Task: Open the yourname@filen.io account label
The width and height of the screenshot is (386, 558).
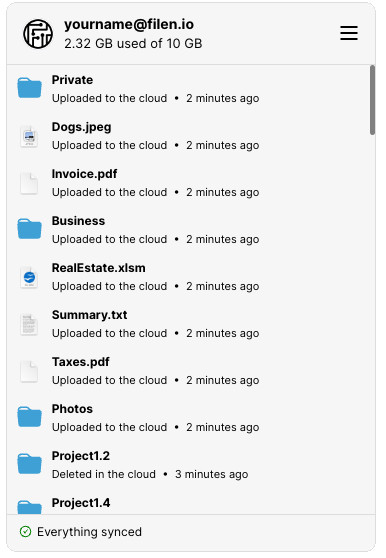Action: tap(129, 24)
